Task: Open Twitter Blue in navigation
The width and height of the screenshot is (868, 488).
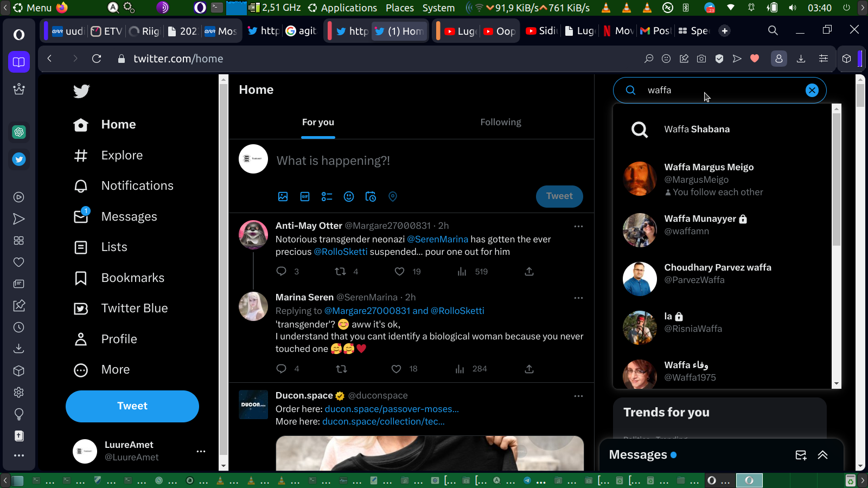Action: point(120,309)
